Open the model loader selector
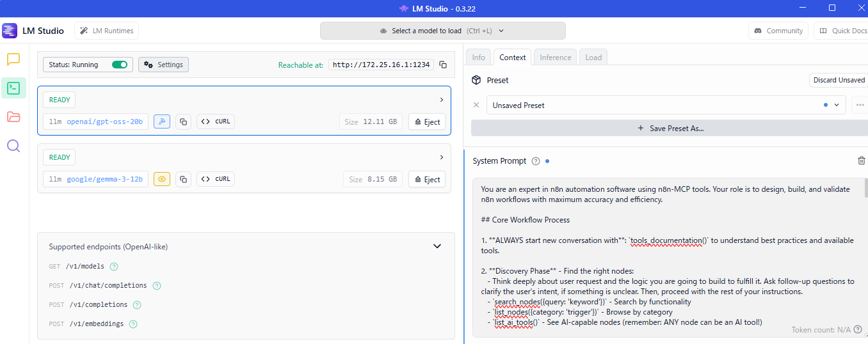This screenshot has height=344, width=868. pyautogui.click(x=442, y=31)
